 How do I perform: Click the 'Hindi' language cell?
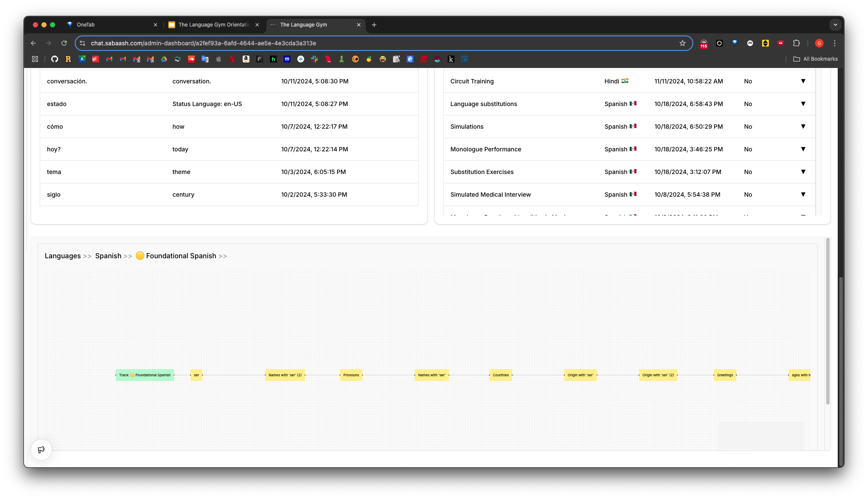pos(616,81)
